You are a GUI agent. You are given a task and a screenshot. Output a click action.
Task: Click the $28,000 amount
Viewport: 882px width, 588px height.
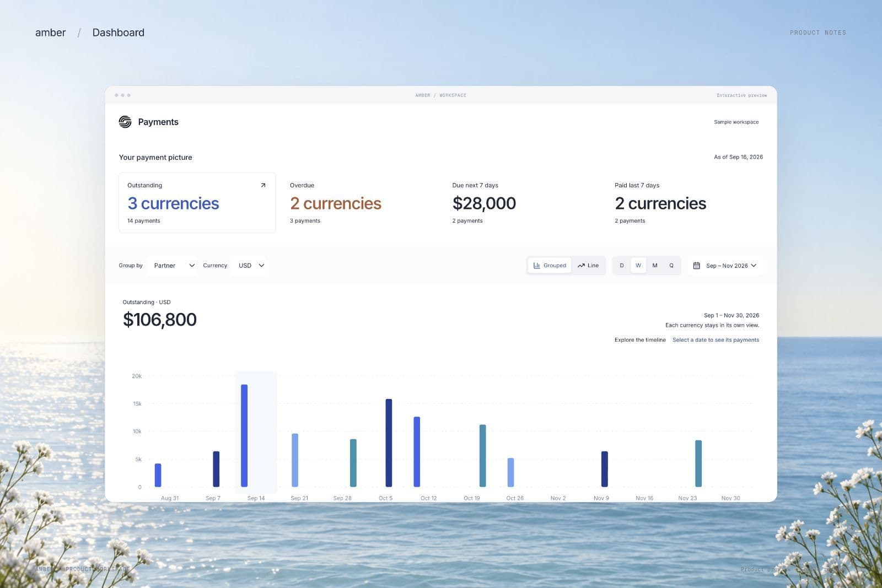pos(484,203)
